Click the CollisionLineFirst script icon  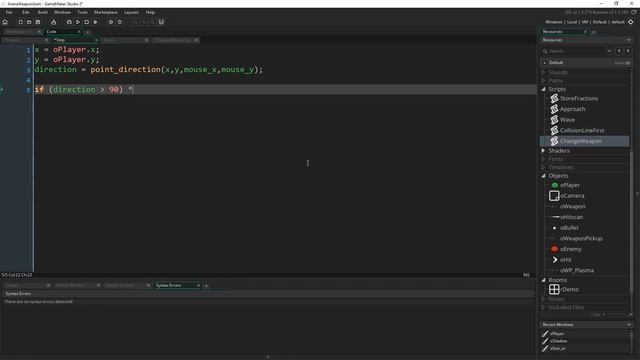click(554, 130)
